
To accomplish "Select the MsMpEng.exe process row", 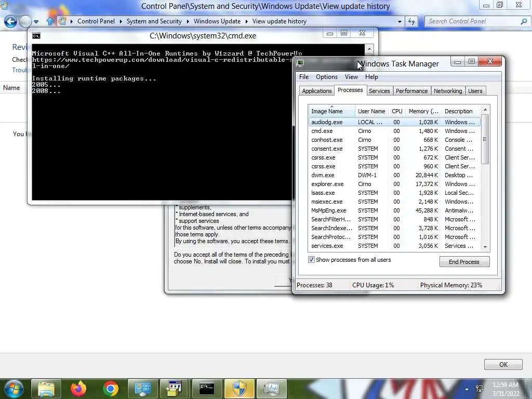I will click(394, 210).
